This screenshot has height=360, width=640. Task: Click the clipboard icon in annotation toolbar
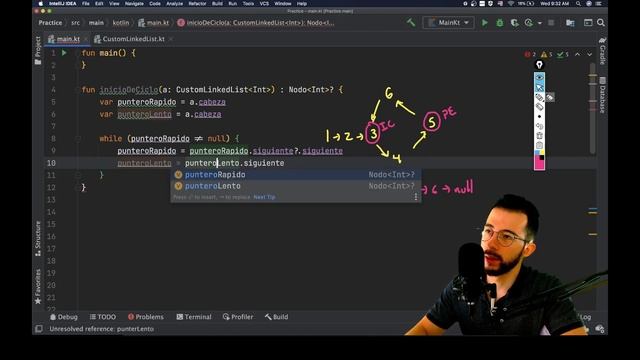(540, 145)
